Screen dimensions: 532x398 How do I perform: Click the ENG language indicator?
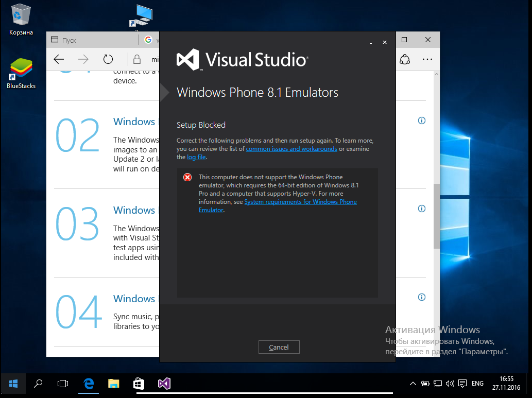477,384
